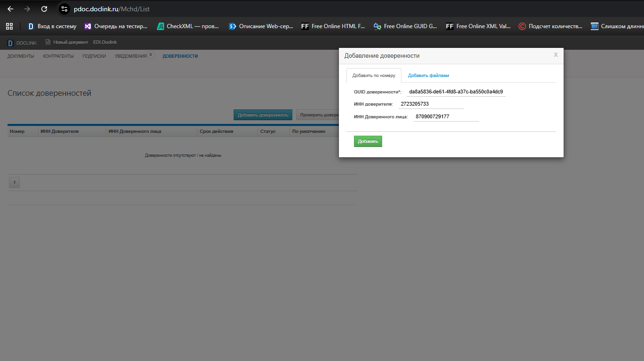644x361 pixels.
Task: Open the apps grid in bookmarks bar
Action: pyautogui.click(x=9, y=26)
